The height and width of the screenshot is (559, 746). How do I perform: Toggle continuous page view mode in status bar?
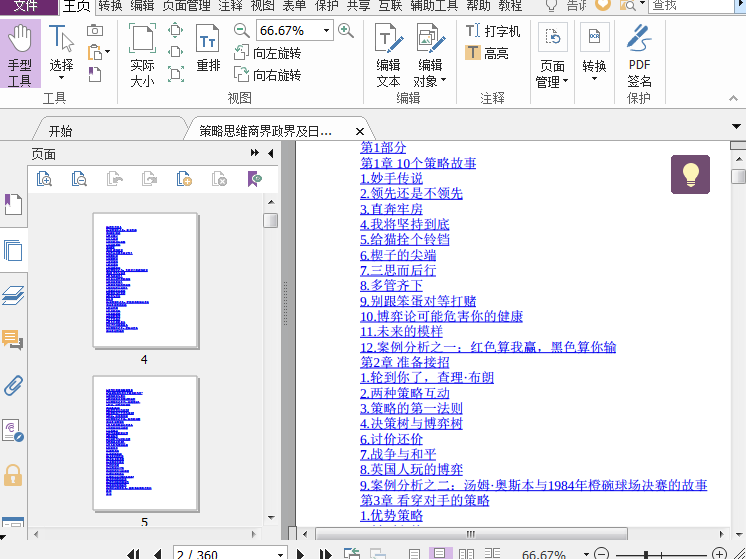(440, 554)
